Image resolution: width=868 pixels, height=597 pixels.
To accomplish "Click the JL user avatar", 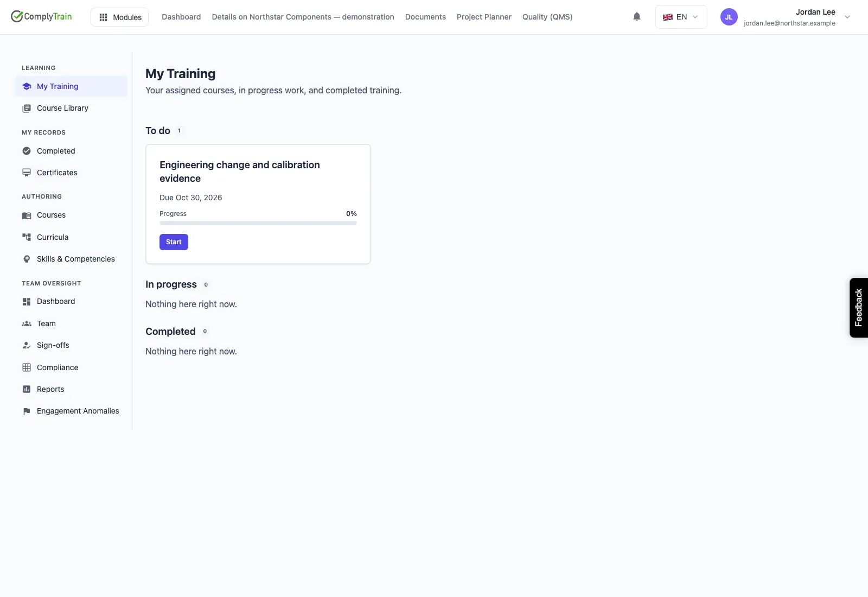I will coord(729,17).
